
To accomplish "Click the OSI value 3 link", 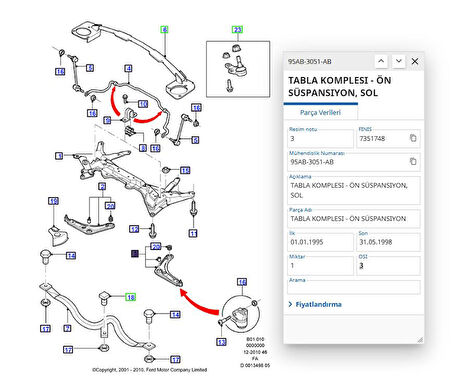I will pos(361,266).
